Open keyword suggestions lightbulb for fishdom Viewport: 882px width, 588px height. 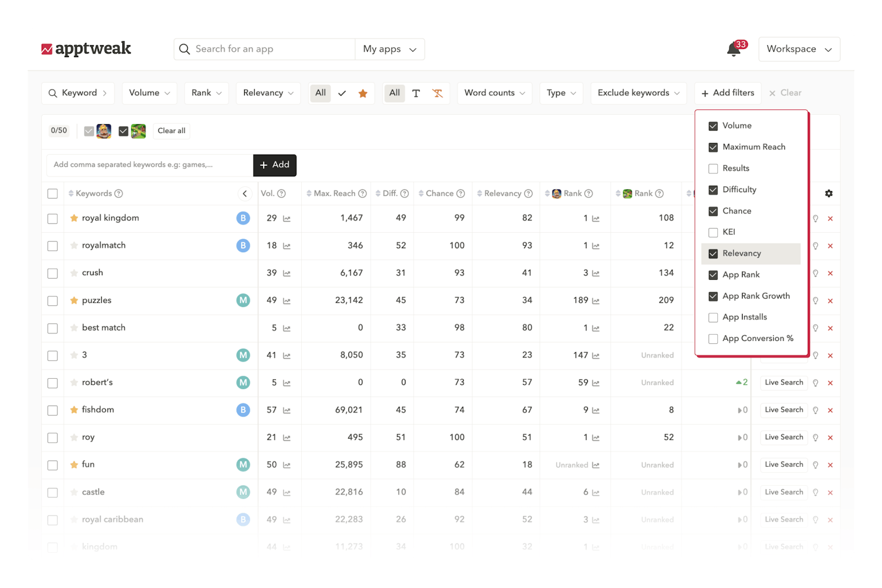pos(816,410)
